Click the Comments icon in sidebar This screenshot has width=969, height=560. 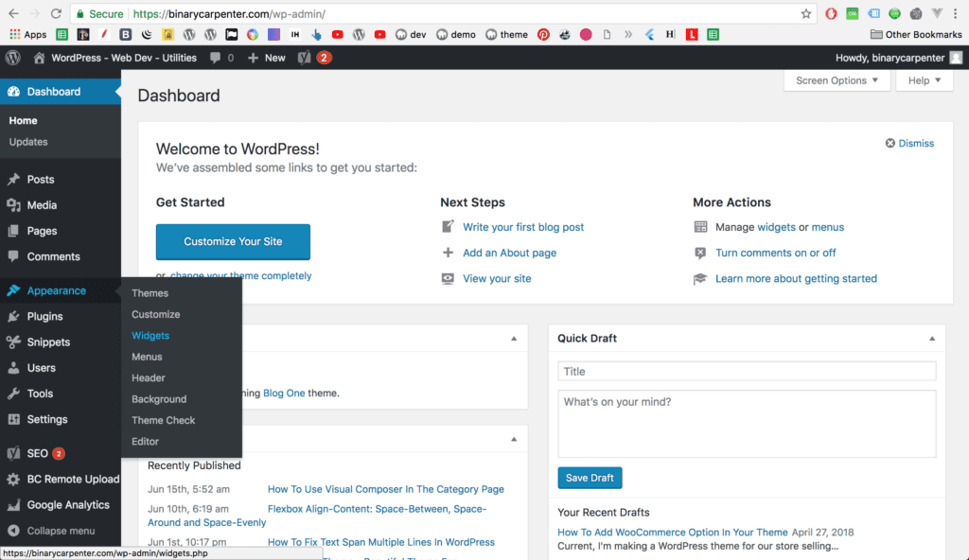click(x=13, y=256)
